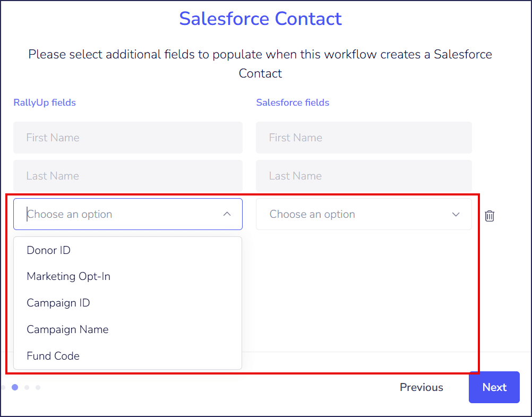The height and width of the screenshot is (417, 532).
Task: Click the highlighted active step dot
Action: 15,387
